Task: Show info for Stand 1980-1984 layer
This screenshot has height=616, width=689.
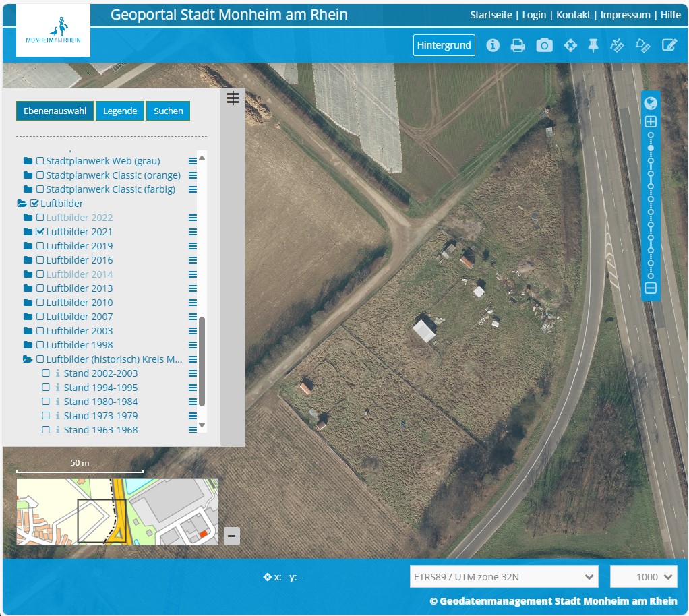Action: pyautogui.click(x=57, y=402)
